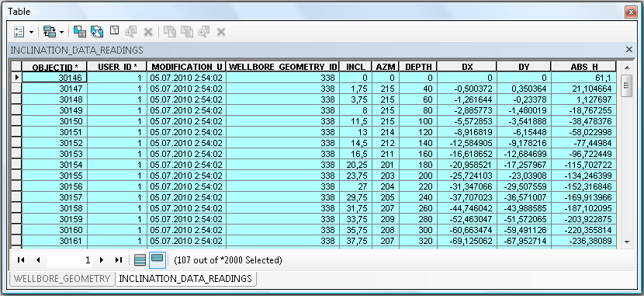Click the WELLBORE_GEOMETRY_ID column header

[282, 67]
